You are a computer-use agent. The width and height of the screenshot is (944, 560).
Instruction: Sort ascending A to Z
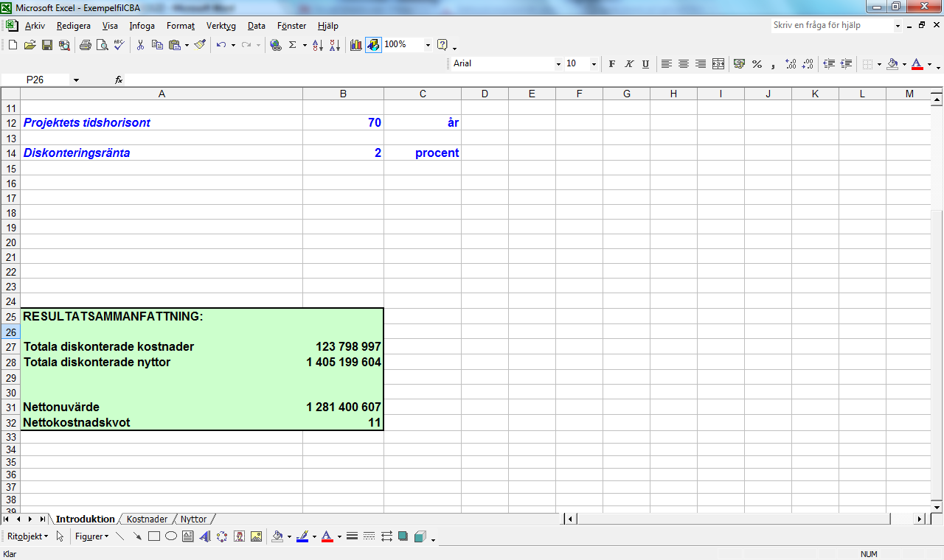318,45
